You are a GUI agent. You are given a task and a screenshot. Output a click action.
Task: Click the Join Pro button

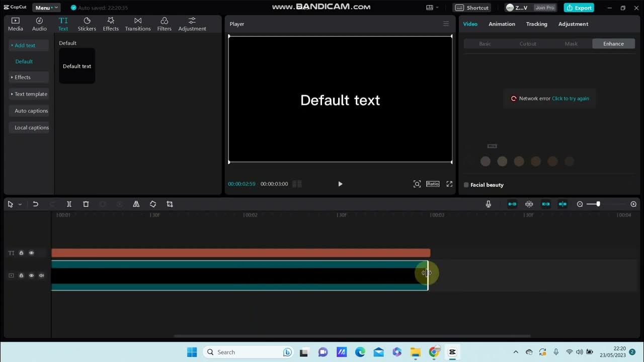pos(544,8)
